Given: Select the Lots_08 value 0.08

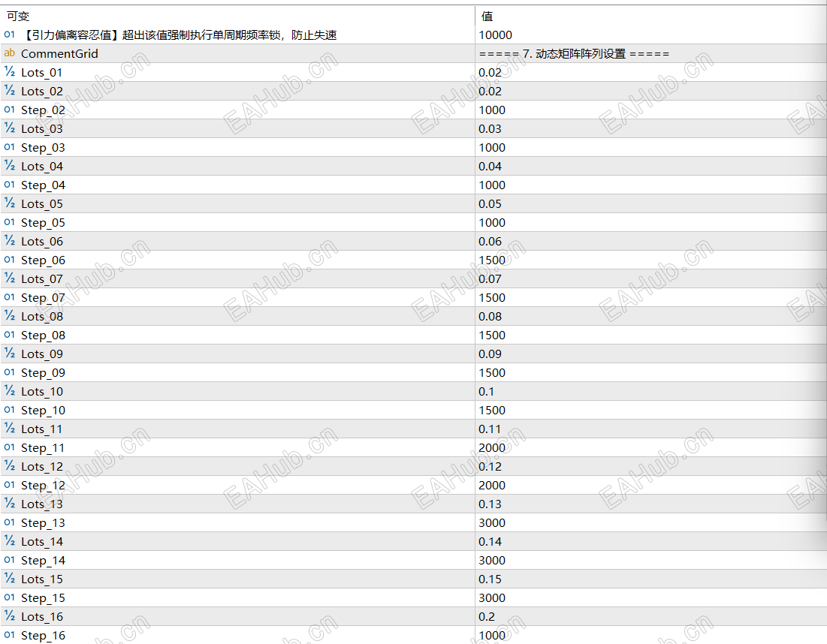Looking at the screenshot, I should 490,316.
